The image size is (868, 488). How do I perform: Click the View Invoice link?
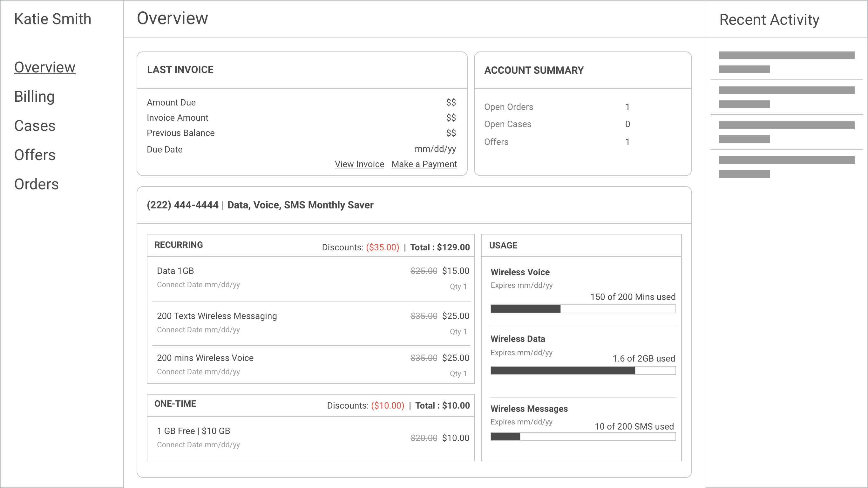tap(359, 164)
